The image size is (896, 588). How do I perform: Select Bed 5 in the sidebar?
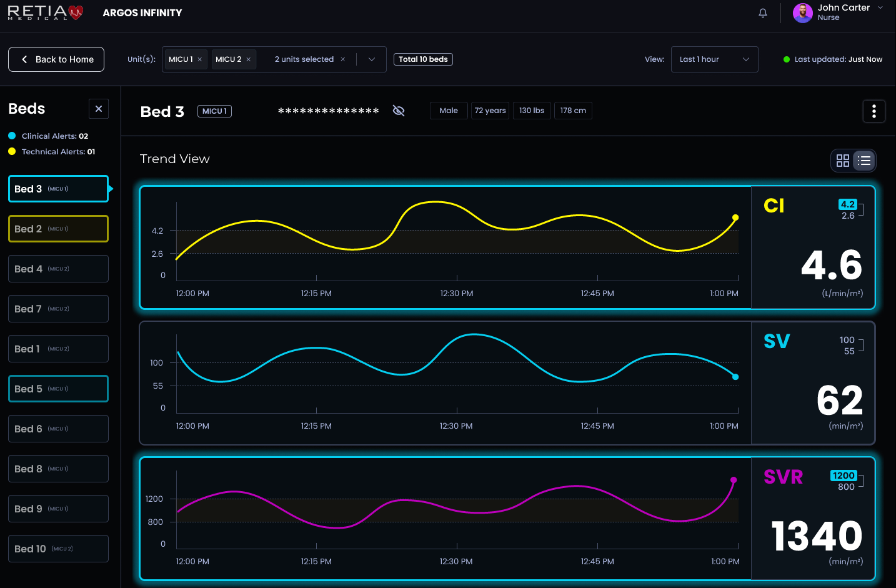coord(58,388)
